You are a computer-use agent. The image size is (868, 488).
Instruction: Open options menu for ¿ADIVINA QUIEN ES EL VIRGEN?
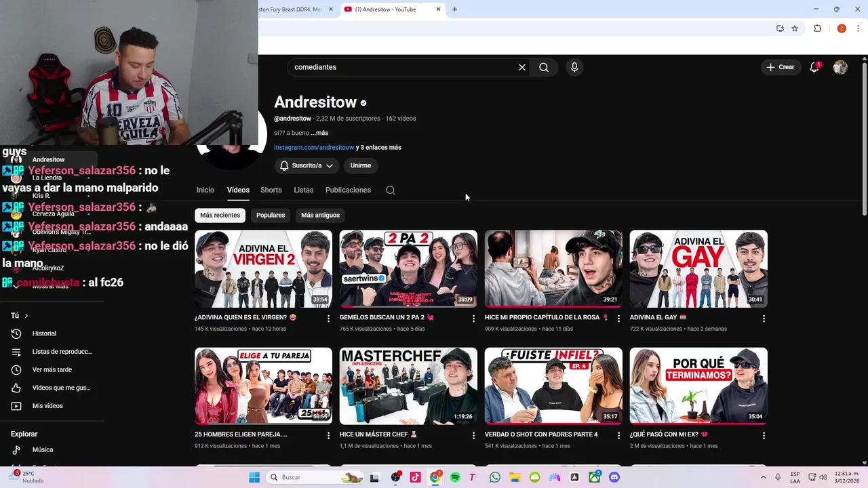328,319
